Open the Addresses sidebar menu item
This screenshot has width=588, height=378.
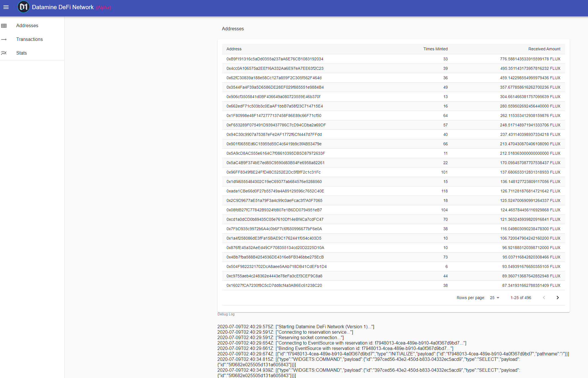[32, 26]
